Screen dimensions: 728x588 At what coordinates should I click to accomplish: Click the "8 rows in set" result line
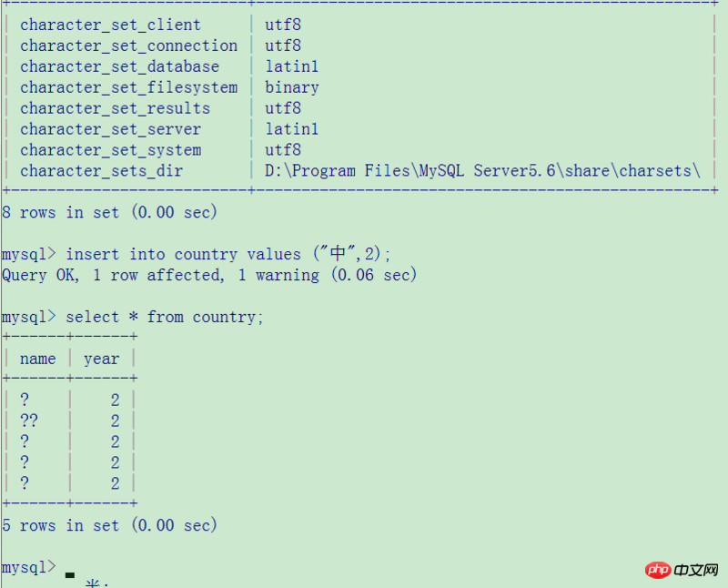(109, 213)
